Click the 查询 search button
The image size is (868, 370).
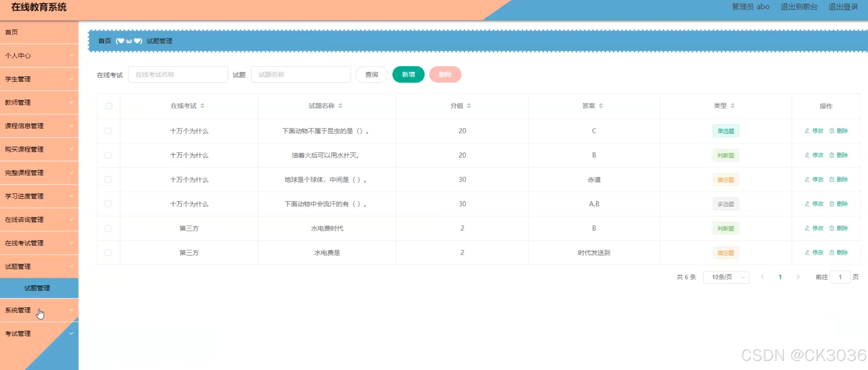pos(371,74)
